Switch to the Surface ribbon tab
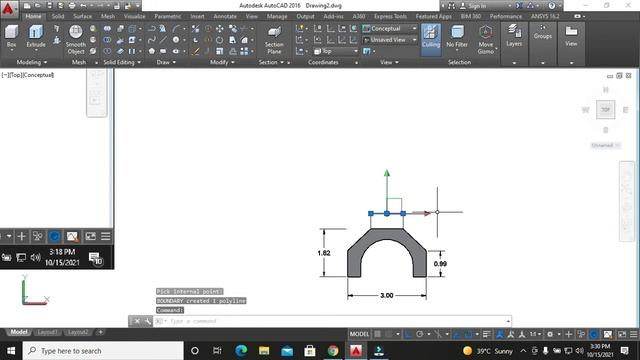640x360 pixels. tap(82, 16)
